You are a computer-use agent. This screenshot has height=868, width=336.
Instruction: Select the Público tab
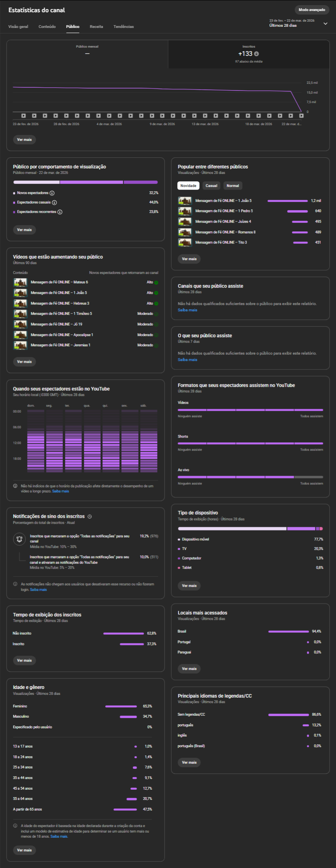72,27
